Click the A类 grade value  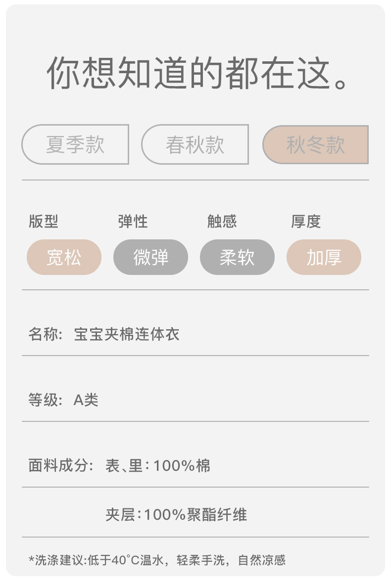[86, 400]
